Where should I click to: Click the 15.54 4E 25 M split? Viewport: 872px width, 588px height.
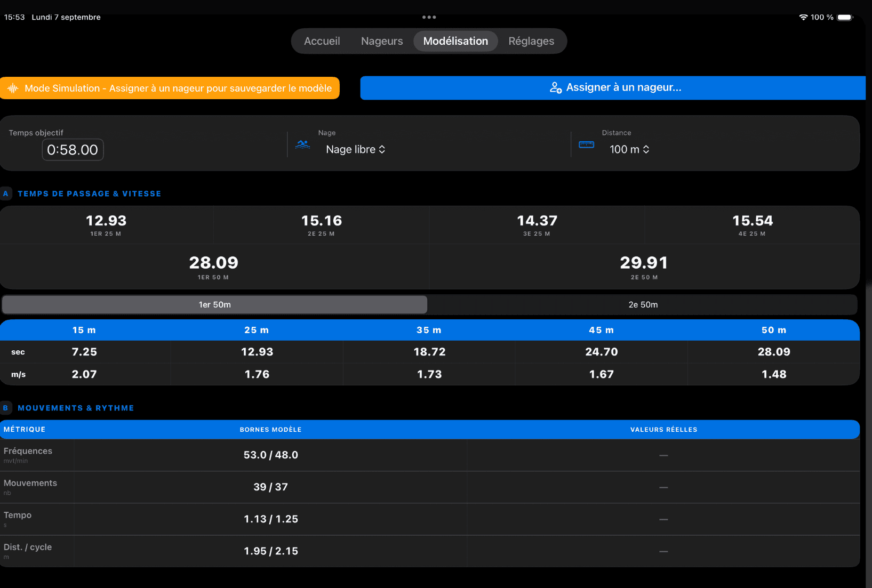753,225
